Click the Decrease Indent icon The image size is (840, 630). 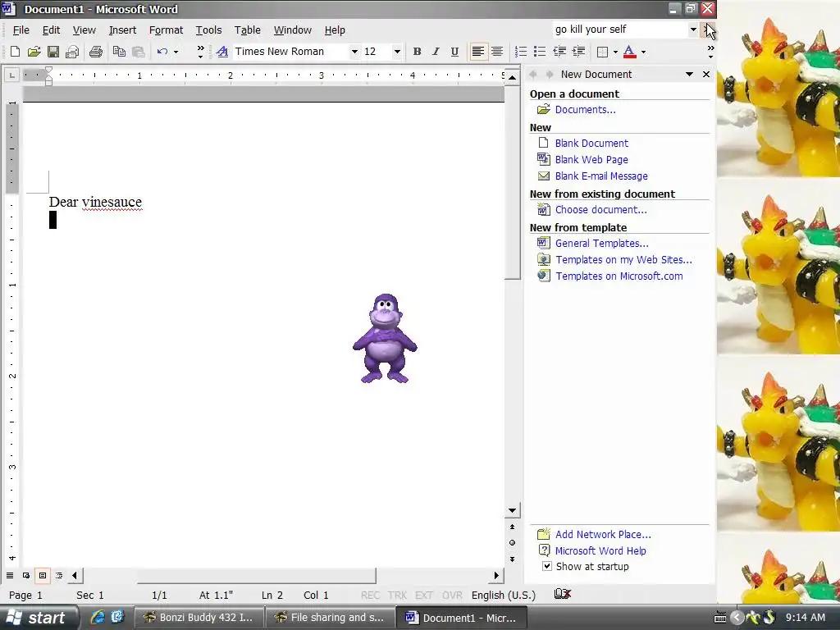[x=559, y=52]
